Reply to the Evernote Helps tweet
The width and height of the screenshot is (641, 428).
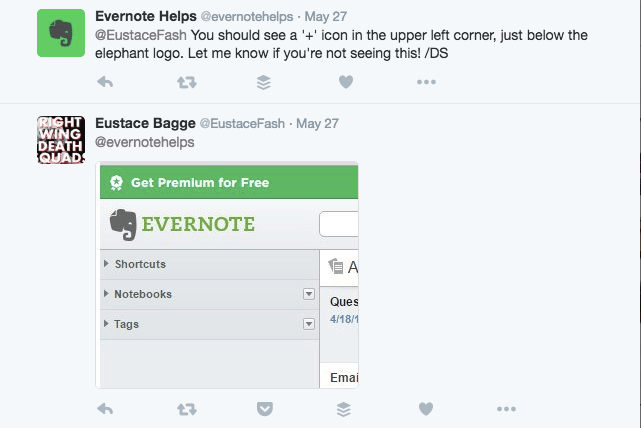105,82
